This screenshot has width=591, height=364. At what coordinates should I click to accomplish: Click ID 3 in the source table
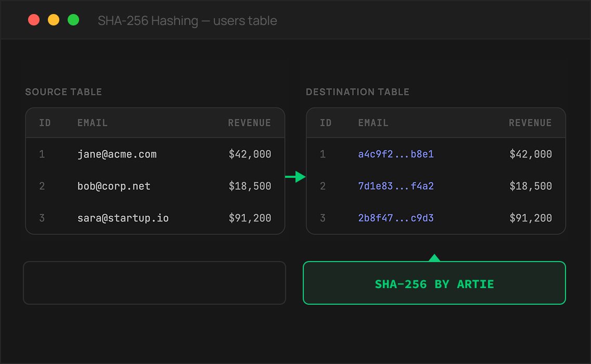[42, 218]
